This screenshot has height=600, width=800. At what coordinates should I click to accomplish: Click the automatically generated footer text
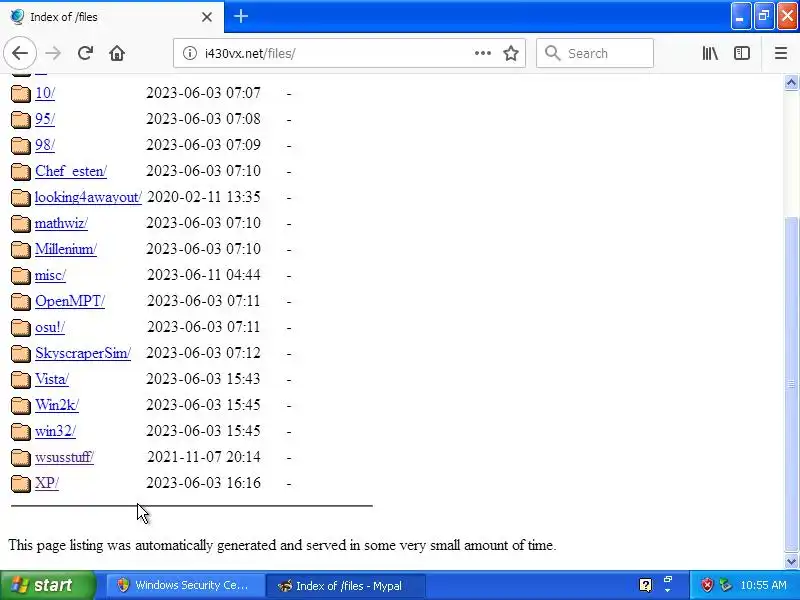pyautogui.click(x=282, y=545)
